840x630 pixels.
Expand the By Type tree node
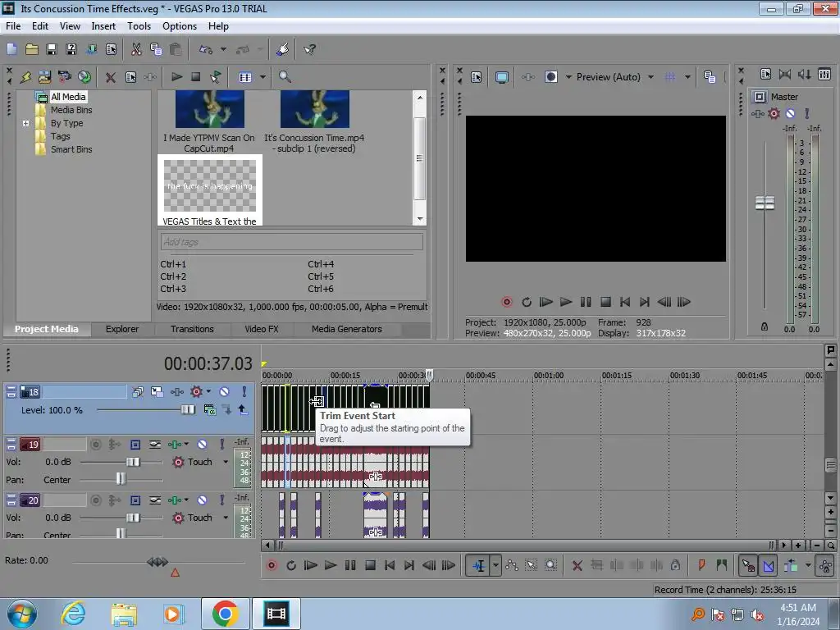click(25, 123)
